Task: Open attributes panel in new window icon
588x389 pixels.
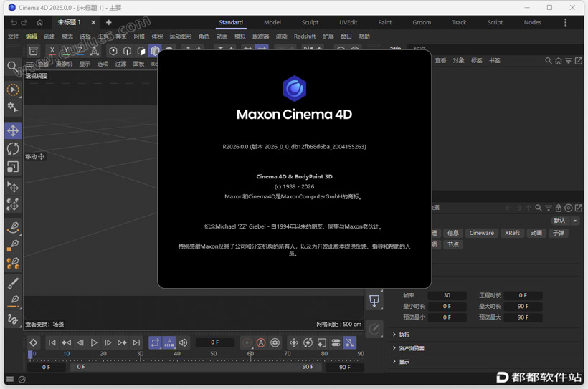Action: point(579,208)
